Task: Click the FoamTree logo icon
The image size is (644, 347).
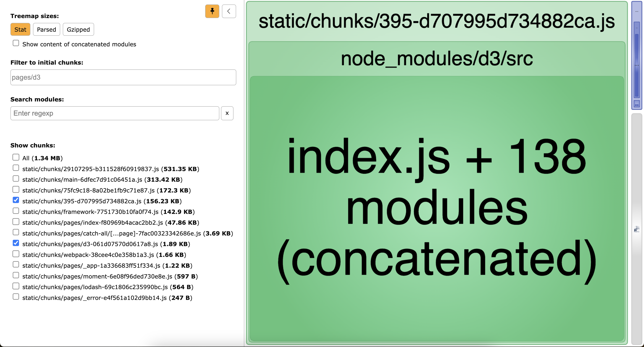Action: click(637, 229)
